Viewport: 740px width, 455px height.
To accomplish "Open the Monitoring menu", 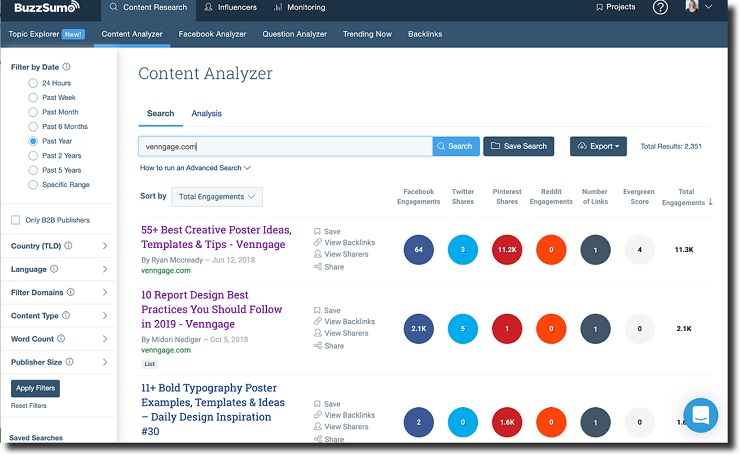I will (300, 8).
